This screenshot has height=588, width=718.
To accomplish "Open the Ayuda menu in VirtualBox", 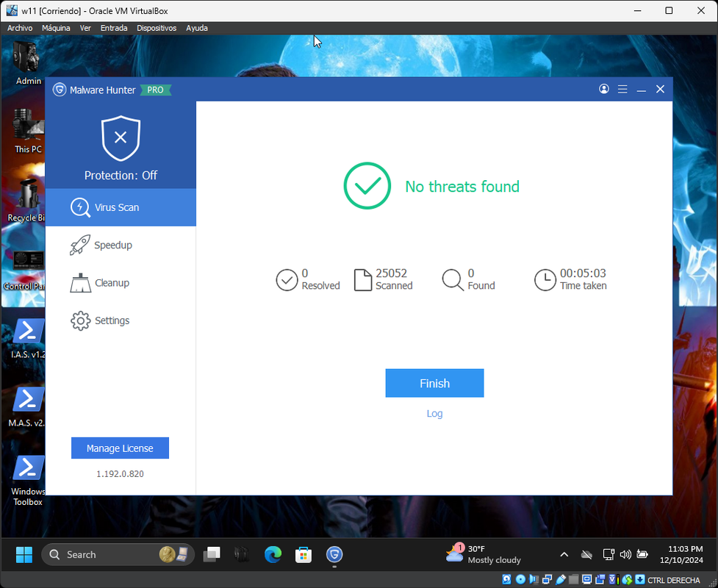I will click(x=197, y=28).
